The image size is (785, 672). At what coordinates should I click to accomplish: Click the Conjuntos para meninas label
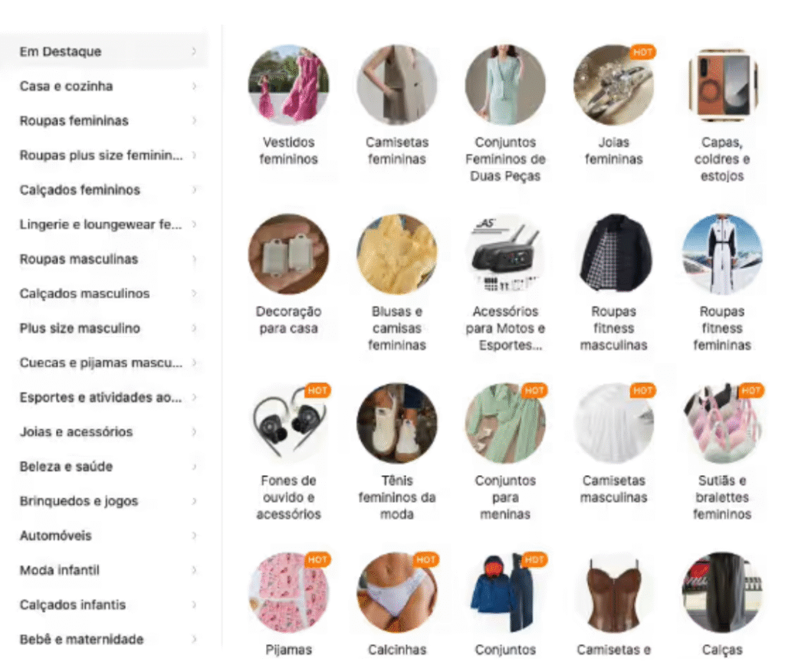tap(505, 497)
